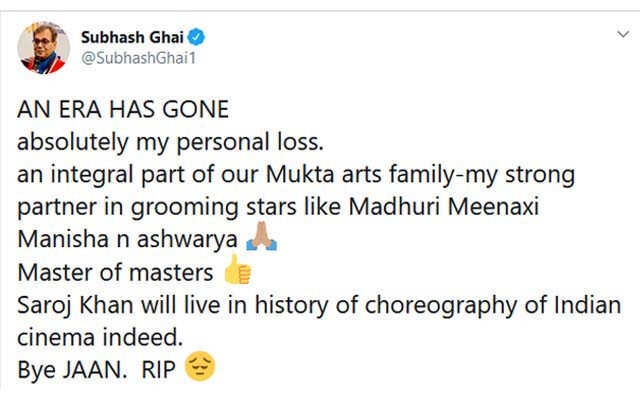The width and height of the screenshot is (640, 408).
Task: Open the @SubhashGhai1 handle link
Action: (x=138, y=58)
